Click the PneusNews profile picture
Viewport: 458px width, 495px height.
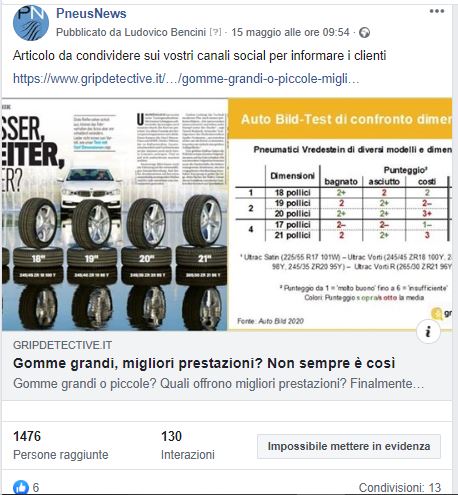[31, 23]
